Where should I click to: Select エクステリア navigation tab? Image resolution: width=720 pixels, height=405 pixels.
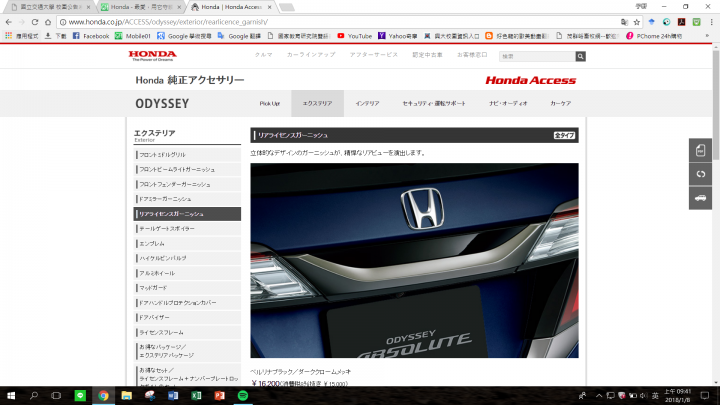click(x=317, y=103)
